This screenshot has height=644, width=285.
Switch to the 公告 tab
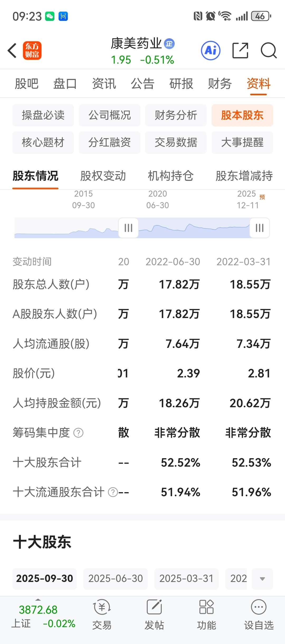(142, 84)
